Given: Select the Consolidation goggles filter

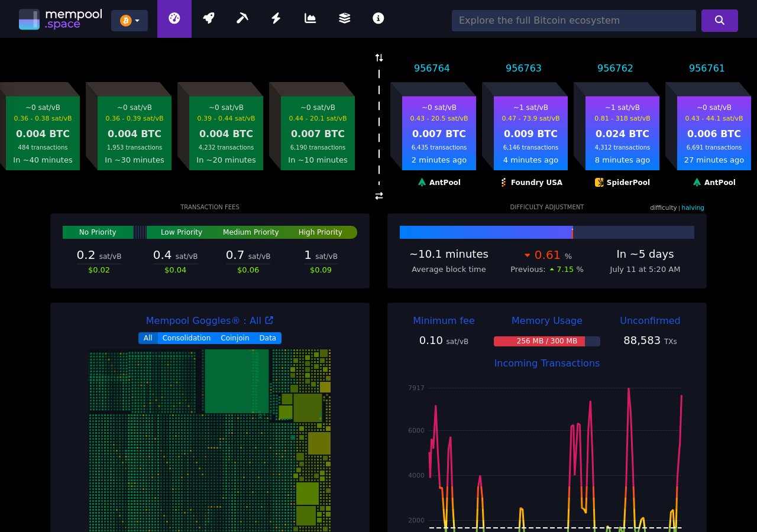Looking at the screenshot, I should pyautogui.click(x=186, y=338).
